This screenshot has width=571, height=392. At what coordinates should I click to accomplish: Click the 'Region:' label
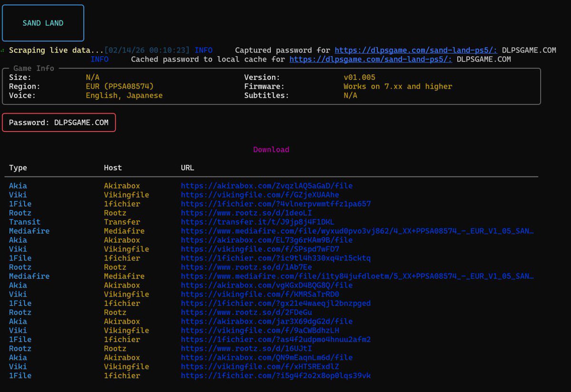pyautogui.click(x=25, y=86)
